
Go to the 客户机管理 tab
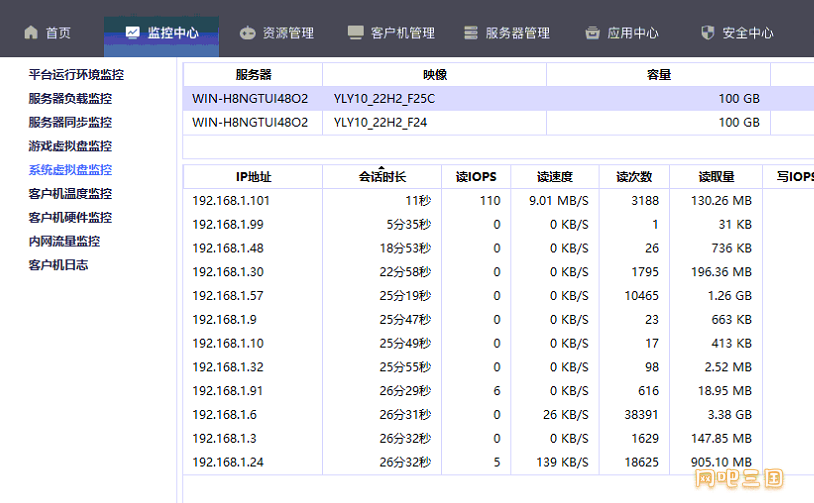point(391,33)
